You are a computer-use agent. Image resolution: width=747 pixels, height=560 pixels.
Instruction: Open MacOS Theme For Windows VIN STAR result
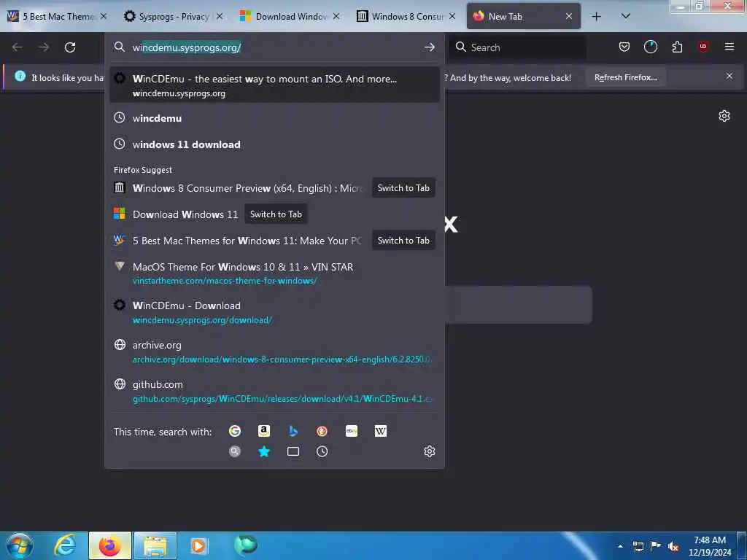click(274, 273)
